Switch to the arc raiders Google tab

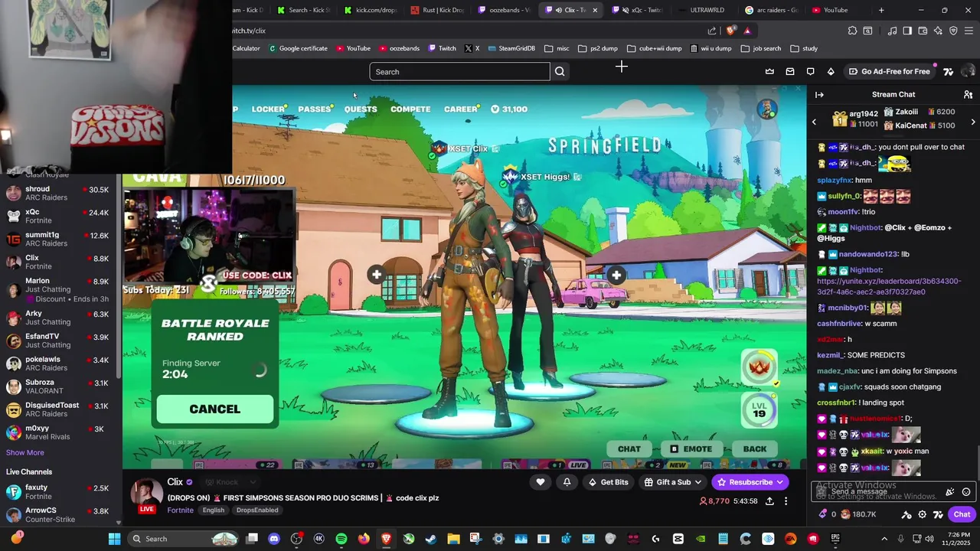pos(773,10)
